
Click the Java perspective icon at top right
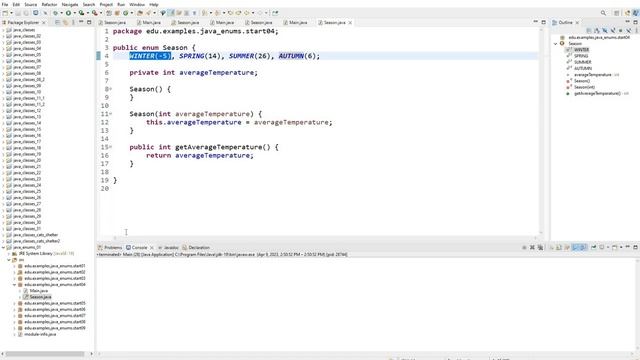[635, 13]
